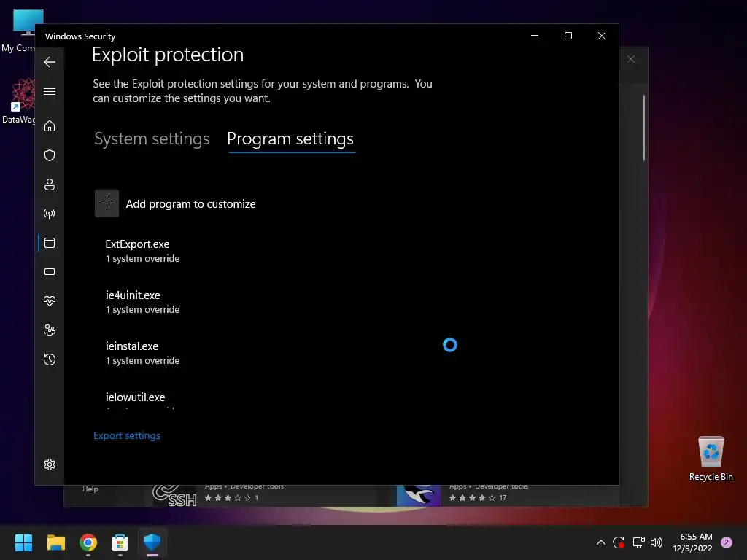
Task: Show hidden tray icons chevron
Action: 601,542
